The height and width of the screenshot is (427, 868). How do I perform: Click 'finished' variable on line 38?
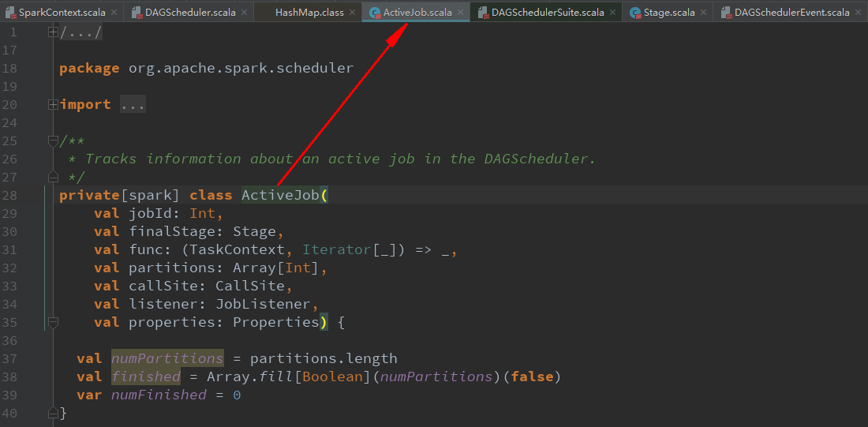(146, 376)
